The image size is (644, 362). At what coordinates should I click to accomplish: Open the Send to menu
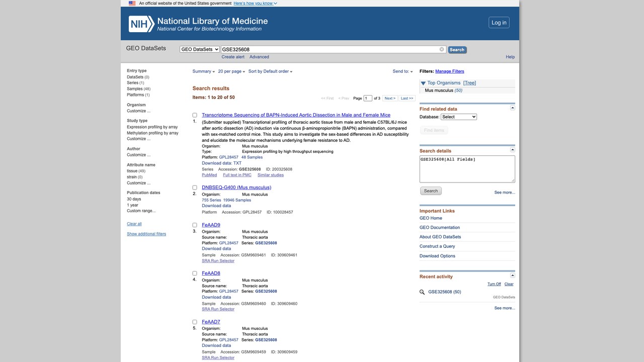(x=403, y=71)
